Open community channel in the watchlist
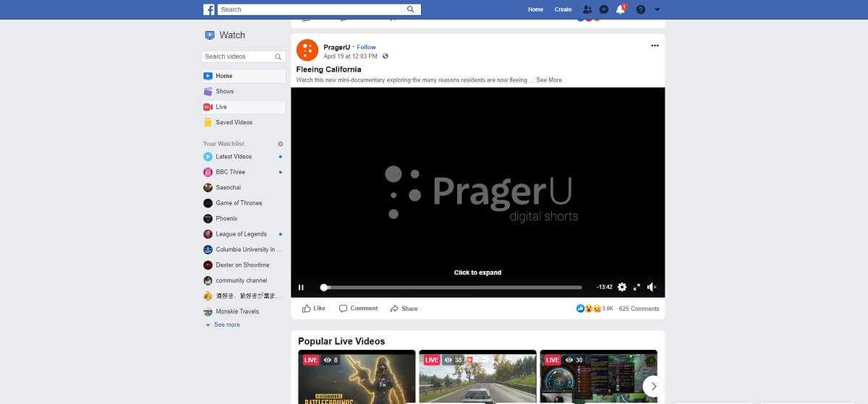The image size is (868, 404). tap(243, 280)
